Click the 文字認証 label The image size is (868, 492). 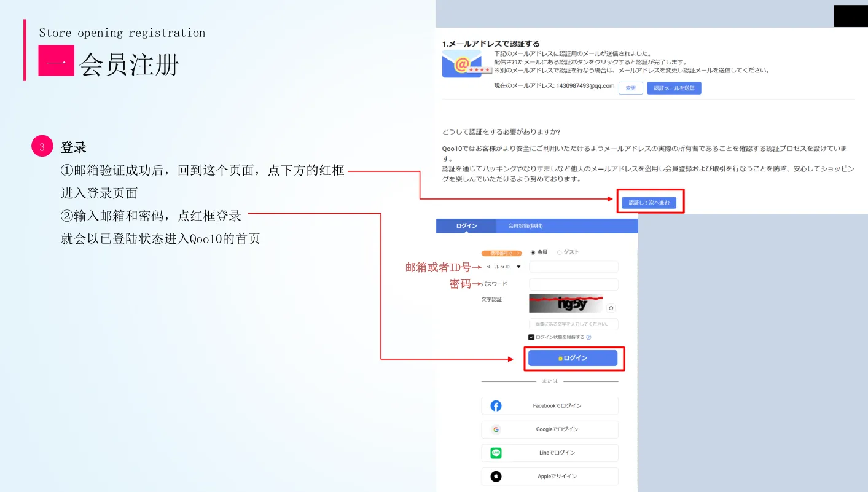(492, 299)
